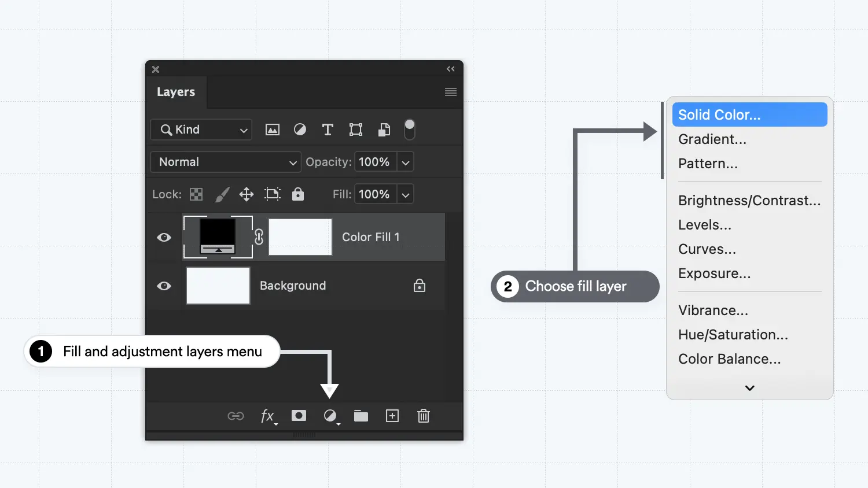The image size is (868, 488).
Task: Open fill and adjustment layer menu
Action: 331,416
